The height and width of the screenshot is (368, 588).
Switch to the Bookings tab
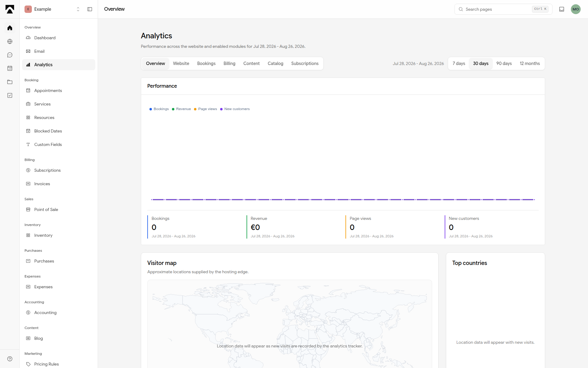click(x=206, y=63)
